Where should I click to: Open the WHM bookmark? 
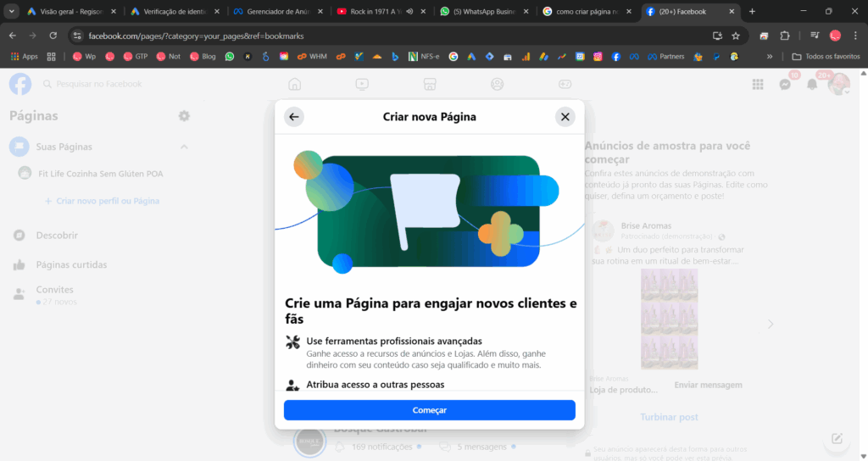[312, 57]
